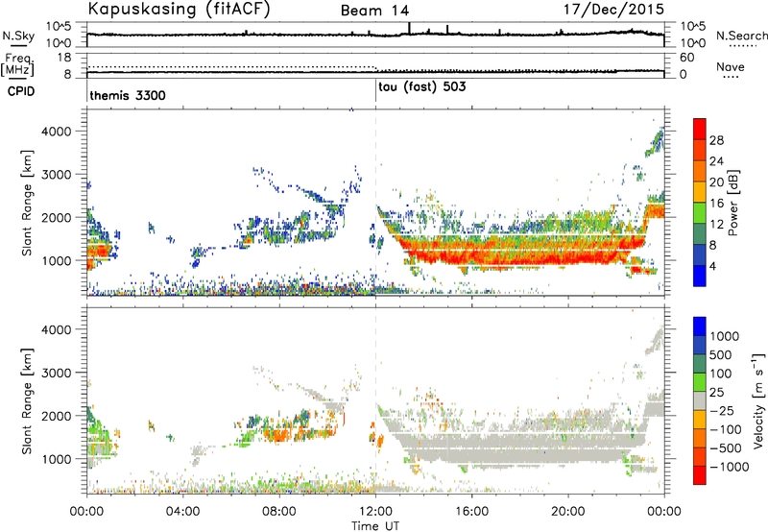Image resolution: width=768 pixels, height=532 pixels.
Task: Click the '24' label on the power colorbar
Action: [x=716, y=161]
